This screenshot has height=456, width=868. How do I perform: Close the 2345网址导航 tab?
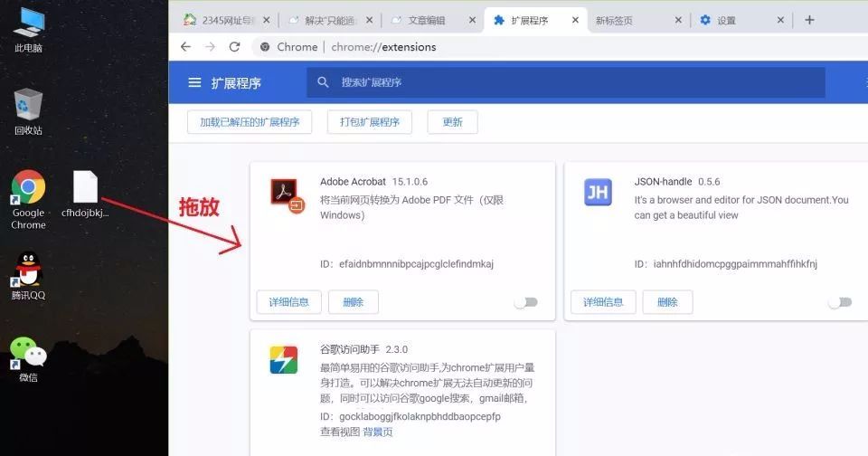point(266,20)
